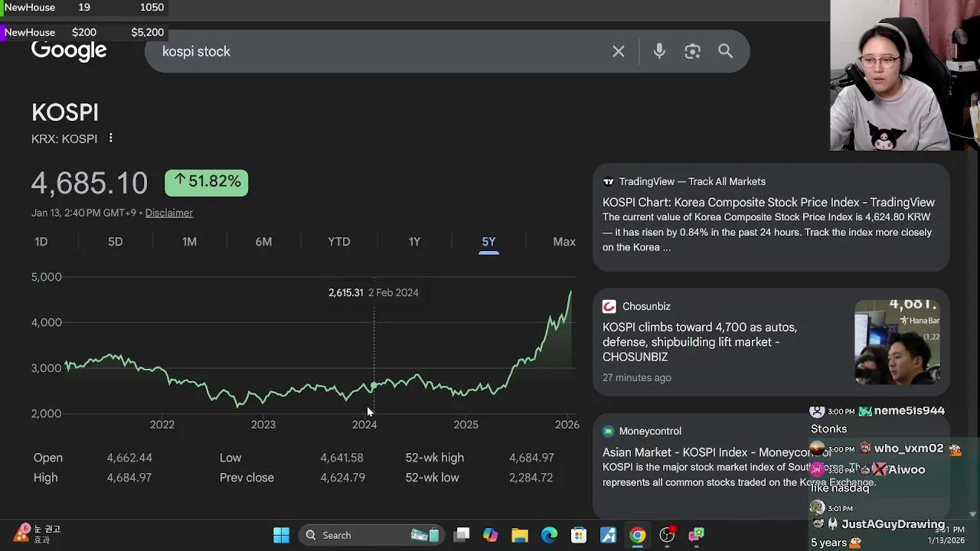Open the Chosunbiz article thumbnail image
This screenshot has height=551, width=980.
[x=897, y=342]
